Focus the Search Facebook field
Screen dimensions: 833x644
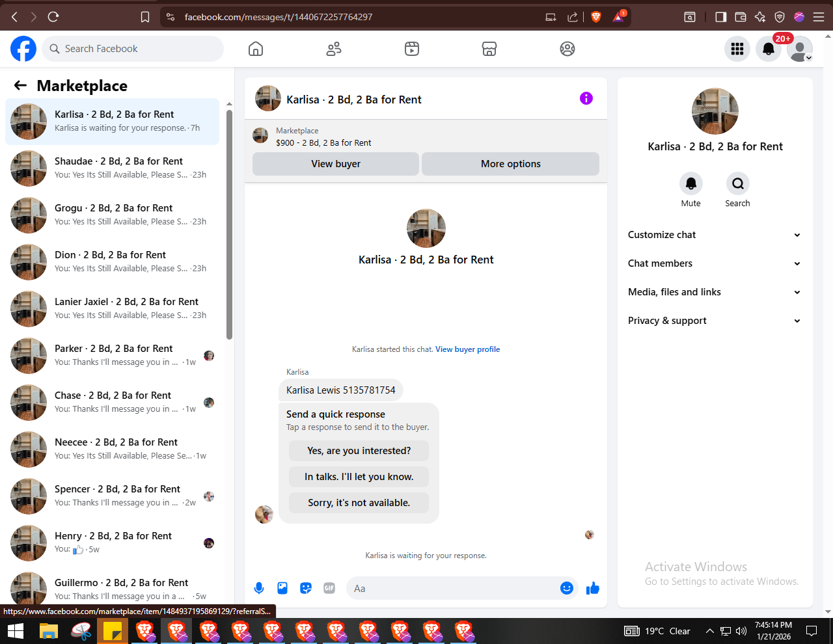pyautogui.click(x=133, y=49)
